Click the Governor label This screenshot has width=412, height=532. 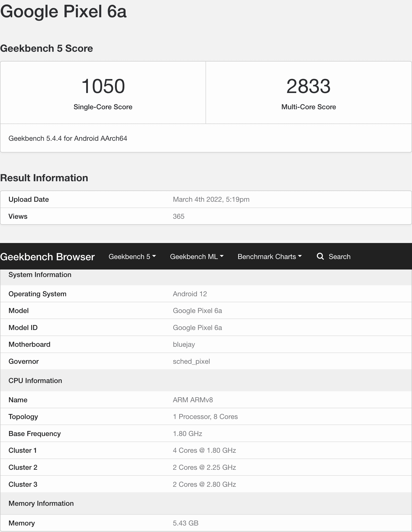pyautogui.click(x=23, y=361)
